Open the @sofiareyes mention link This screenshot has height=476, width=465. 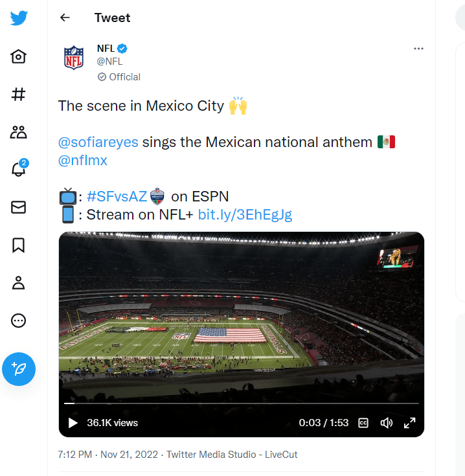[98, 142]
